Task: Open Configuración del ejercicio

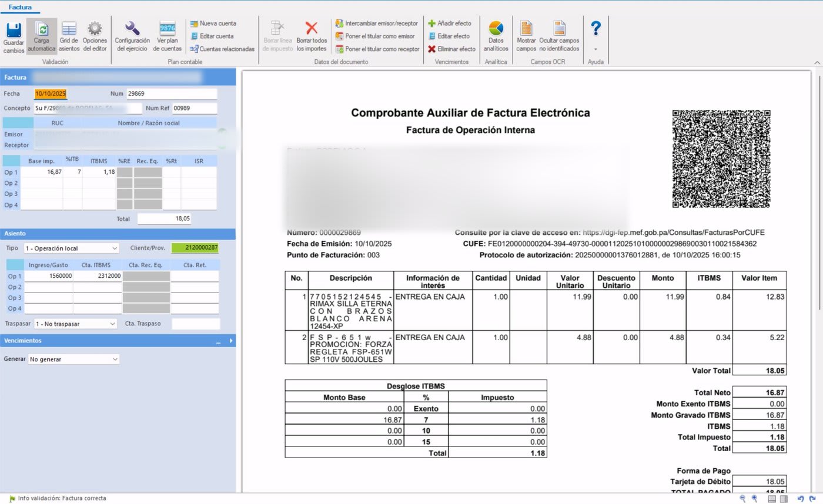Action: 132,37
